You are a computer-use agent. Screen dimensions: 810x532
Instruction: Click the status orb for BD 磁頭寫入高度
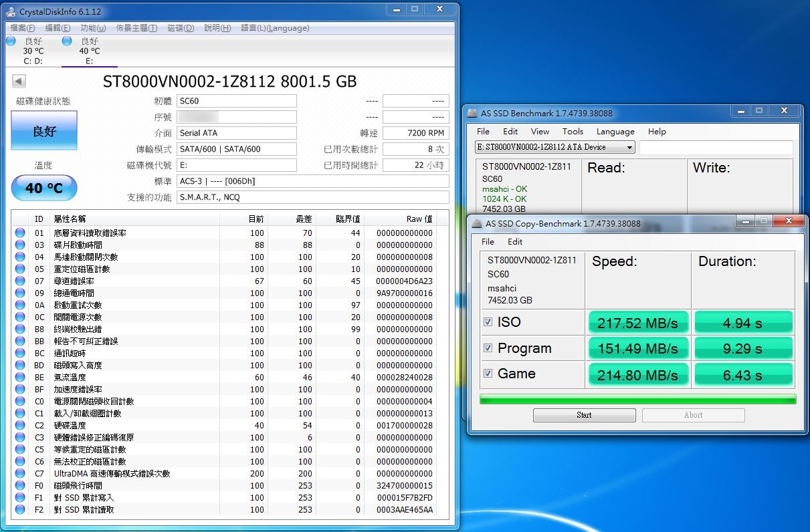pos(20,365)
